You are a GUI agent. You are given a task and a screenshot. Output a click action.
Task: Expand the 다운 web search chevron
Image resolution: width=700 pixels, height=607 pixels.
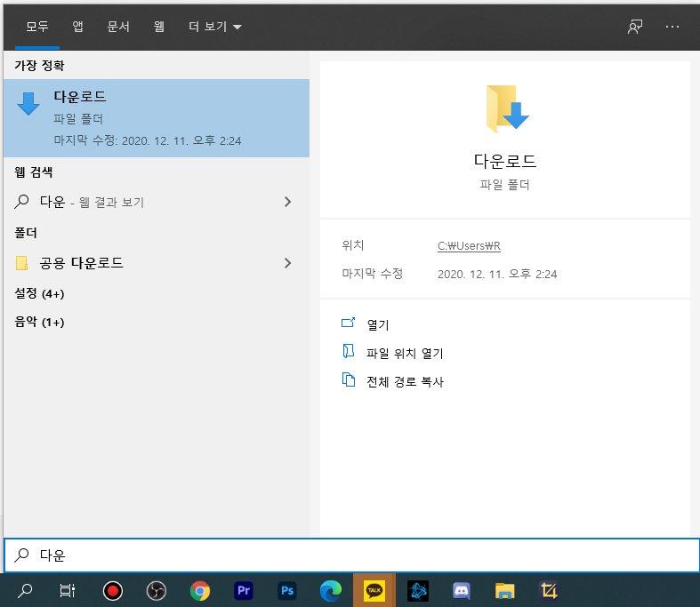(288, 202)
